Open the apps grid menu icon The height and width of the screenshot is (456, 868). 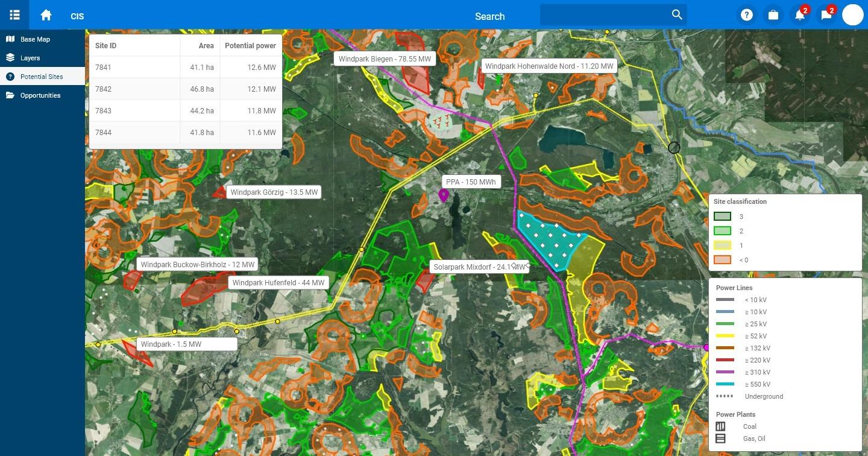14,14
